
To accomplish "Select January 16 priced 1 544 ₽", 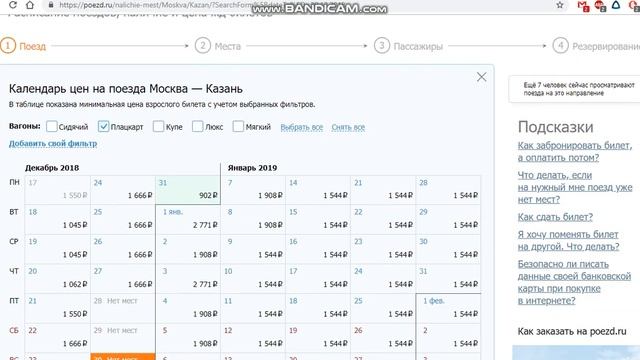I will (318, 249).
